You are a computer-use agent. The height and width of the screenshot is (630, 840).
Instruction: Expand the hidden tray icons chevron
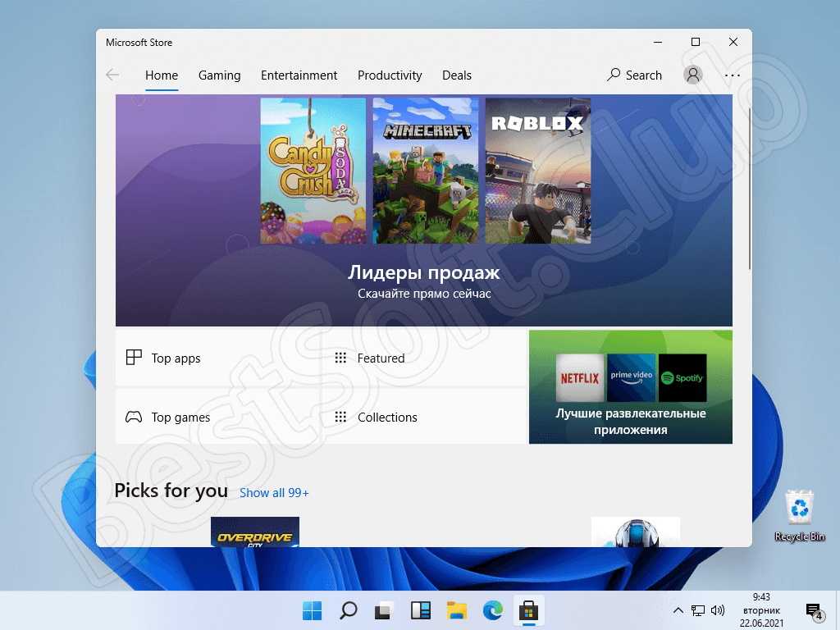[678, 610]
